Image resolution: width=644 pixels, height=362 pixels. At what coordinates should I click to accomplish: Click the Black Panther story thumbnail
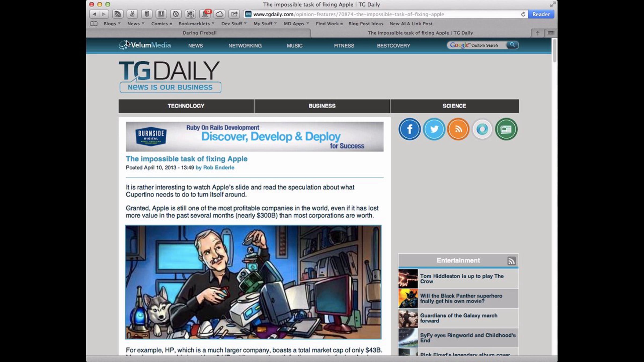pyautogui.click(x=408, y=298)
